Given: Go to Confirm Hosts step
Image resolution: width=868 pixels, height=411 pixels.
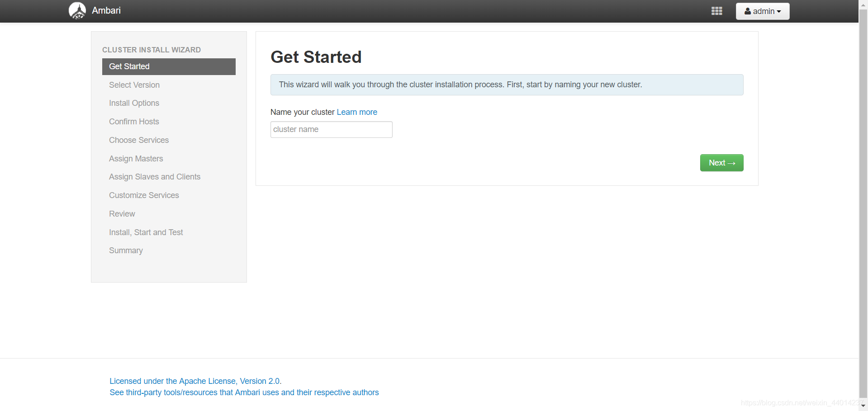Looking at the screenshot, I should click(134, 122).
